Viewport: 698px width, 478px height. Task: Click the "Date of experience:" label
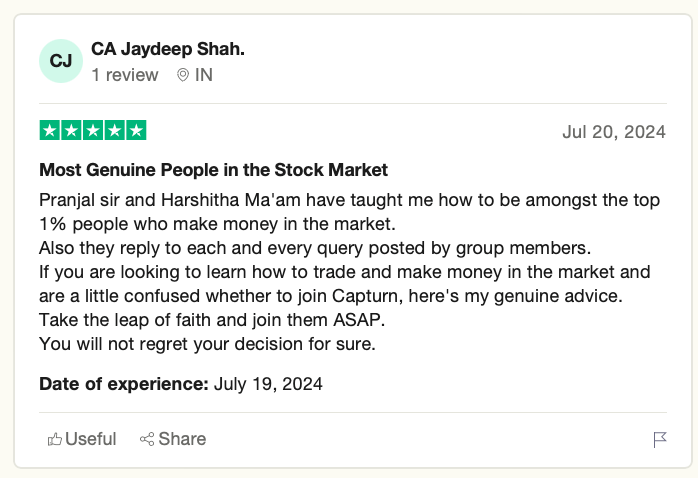[123, 383]
